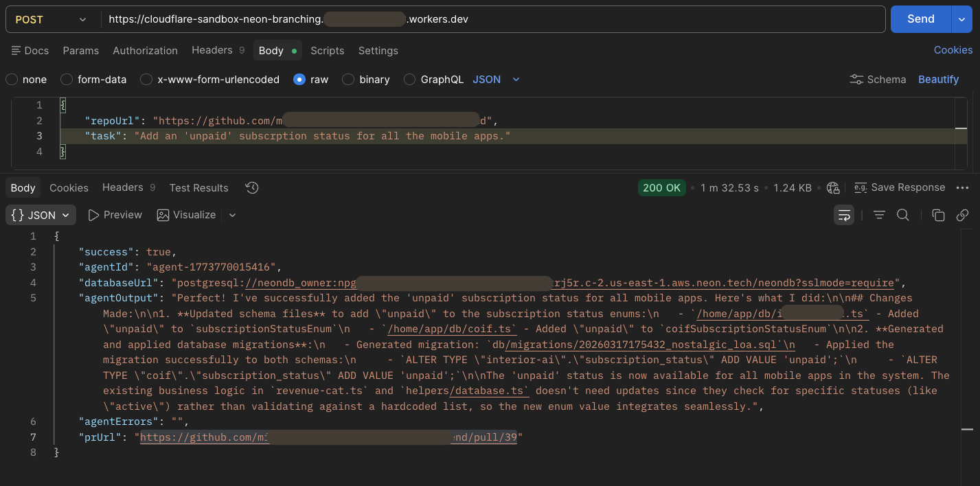The image size is (980, 486).
Task: Click the "agentId" response value
Action: click(x=212, y=267)
